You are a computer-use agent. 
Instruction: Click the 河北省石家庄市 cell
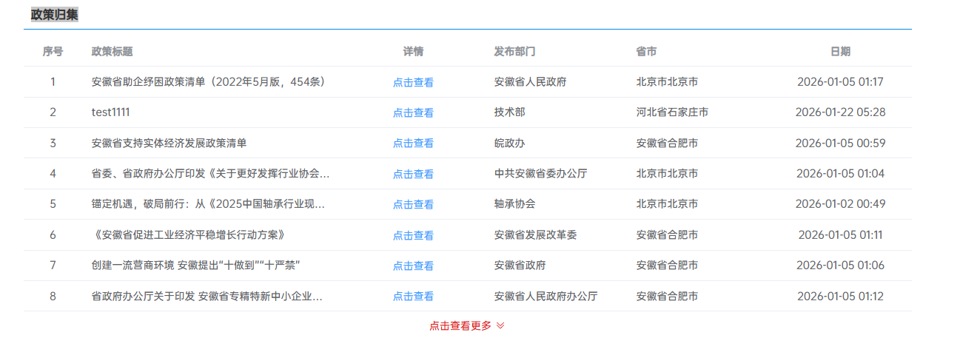(x=672, y=112)
